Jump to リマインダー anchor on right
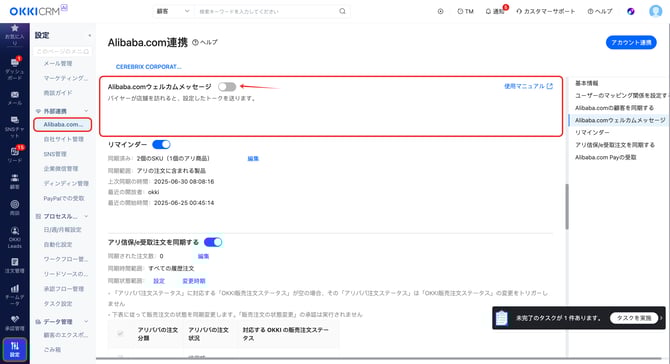This screenshot has height=364, width=670. point(592,132)
